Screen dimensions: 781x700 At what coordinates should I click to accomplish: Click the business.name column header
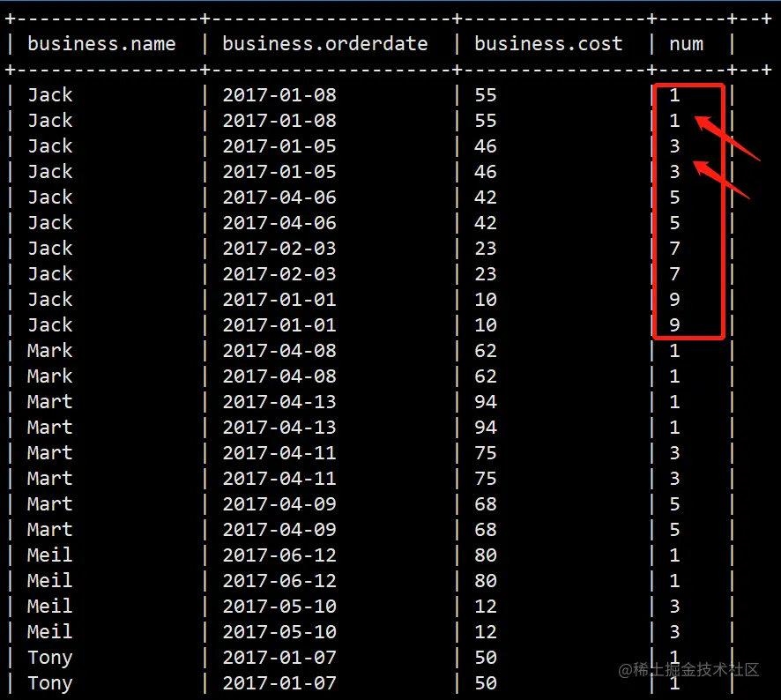tap(101, 44)
